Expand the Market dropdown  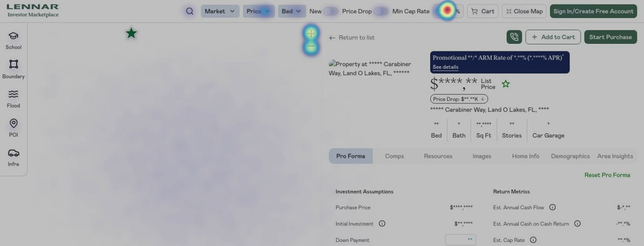(220, 11)
